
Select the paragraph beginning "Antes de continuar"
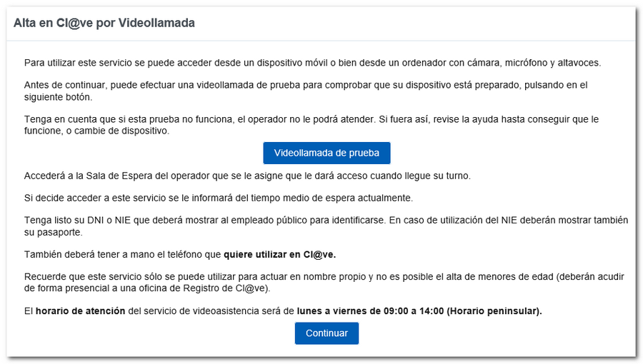(305, 91)
